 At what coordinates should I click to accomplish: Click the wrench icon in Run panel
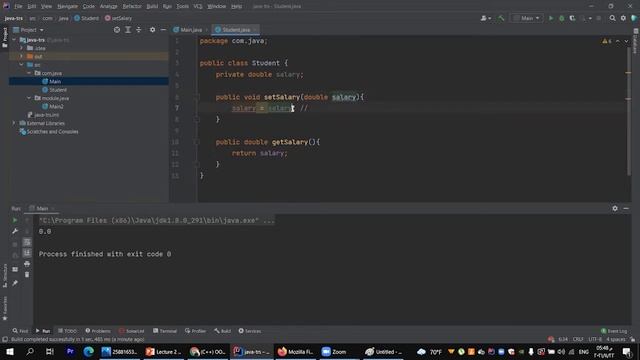[15, 231]
